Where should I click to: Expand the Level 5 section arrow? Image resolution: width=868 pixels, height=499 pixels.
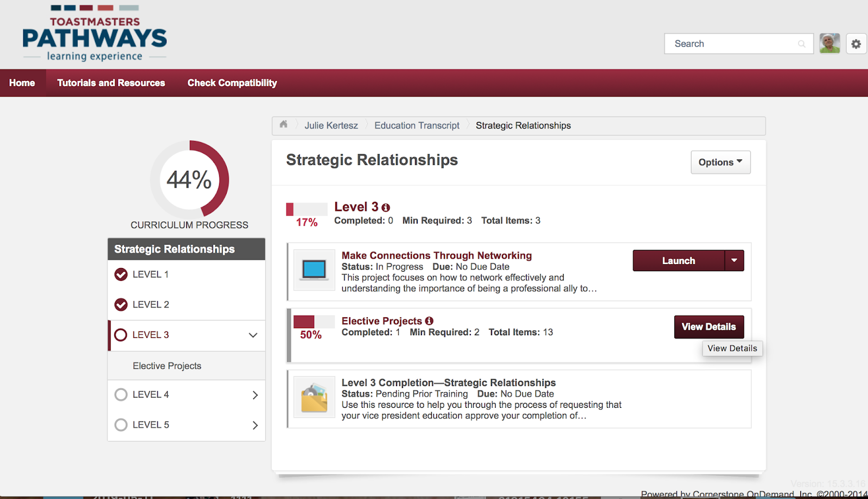click(x=255, y=425)
